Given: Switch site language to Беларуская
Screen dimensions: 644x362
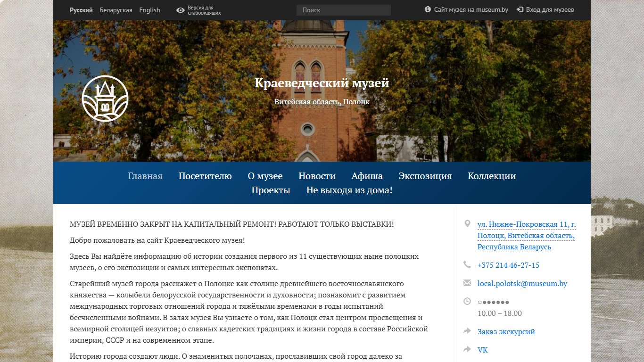Looking at the screenshot, I should [x=116, y=10].
